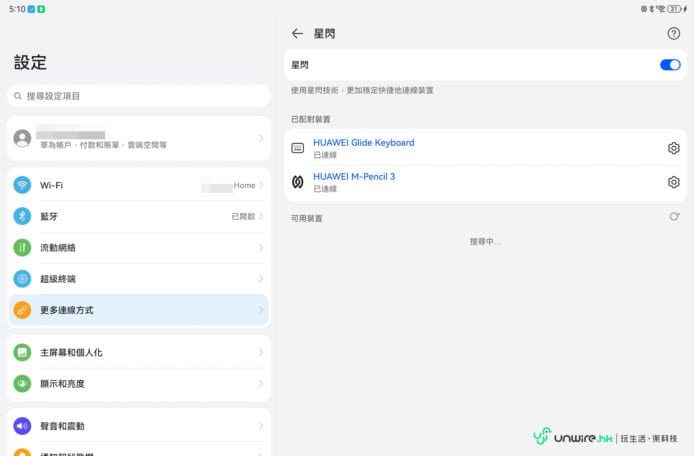This screenshot has height=456, width=694.
Task: Tap the 超級終端 icon
Action: click(x=22, y=279)
